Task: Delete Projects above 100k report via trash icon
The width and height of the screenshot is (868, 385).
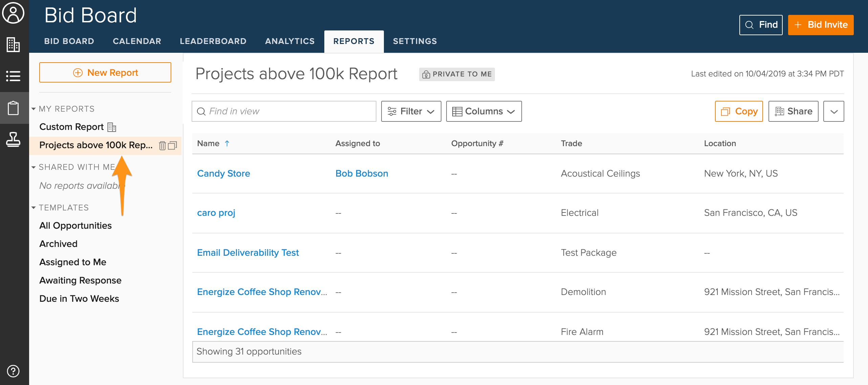Action: [162, 145]
